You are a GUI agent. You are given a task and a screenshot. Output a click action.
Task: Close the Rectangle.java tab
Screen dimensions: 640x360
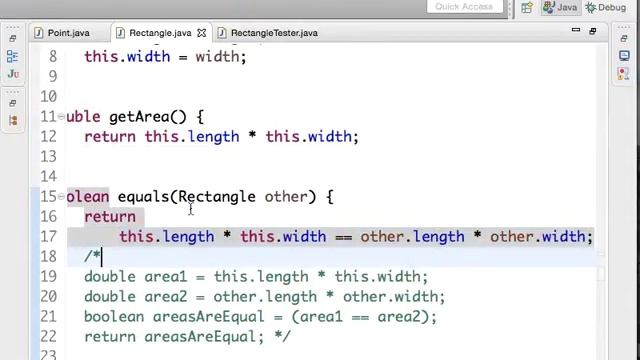coord(202,33)
